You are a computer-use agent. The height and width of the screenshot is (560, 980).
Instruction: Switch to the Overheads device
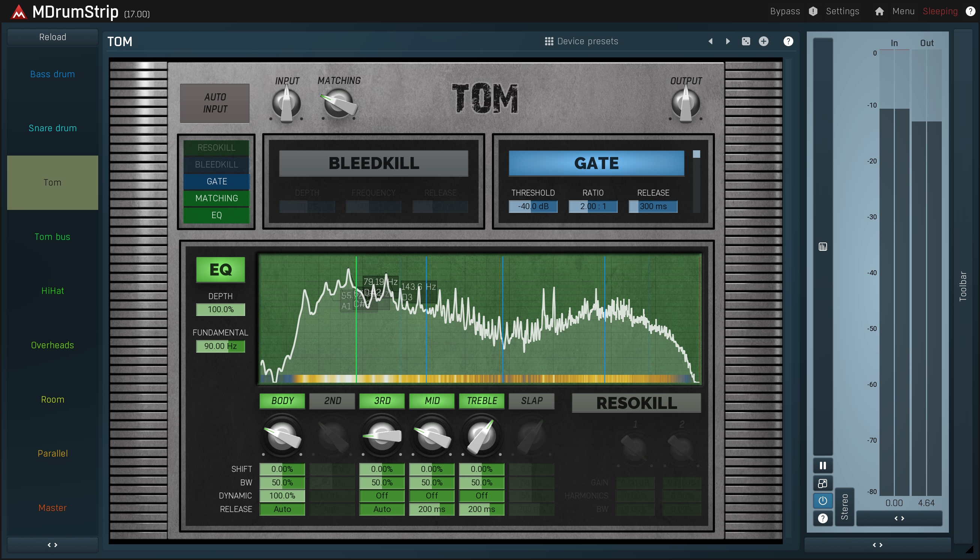[52, 345]
